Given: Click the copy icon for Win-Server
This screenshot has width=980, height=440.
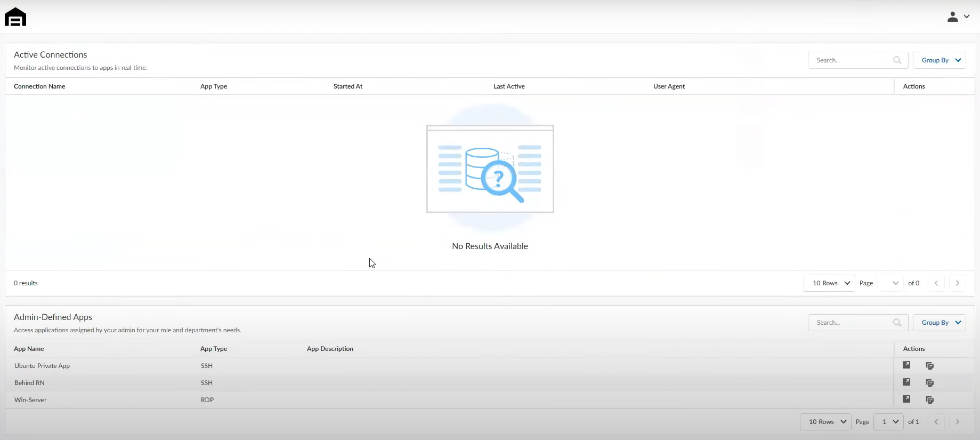Looking at the screenshot, I should pyautogui.click(x=929, y=400).
